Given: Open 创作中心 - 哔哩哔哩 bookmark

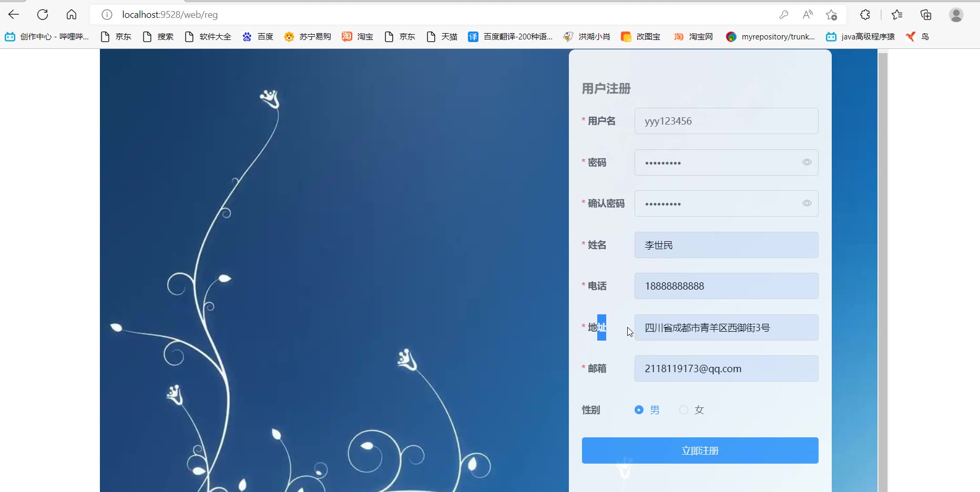Looking at the screenshot, I should pos(46,36).
